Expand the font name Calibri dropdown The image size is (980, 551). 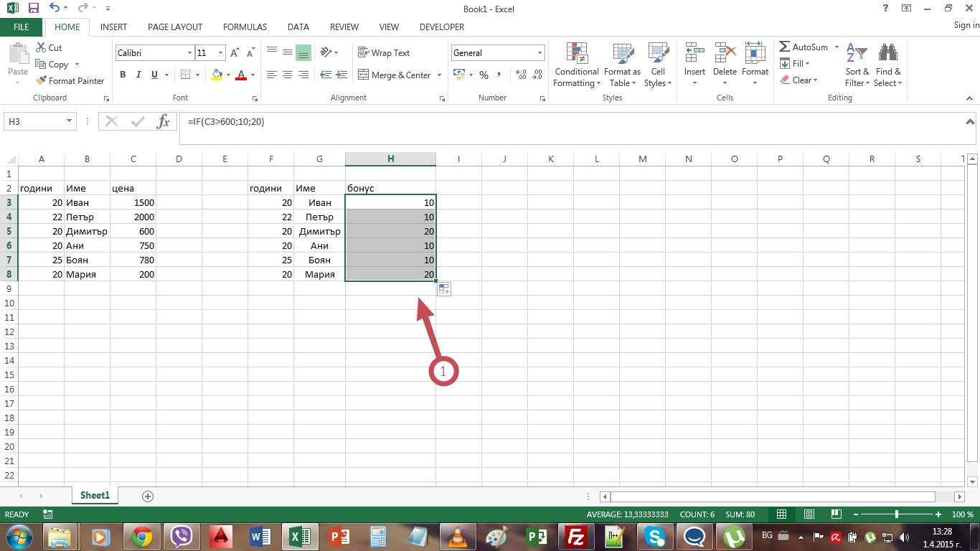coord(189,53)
